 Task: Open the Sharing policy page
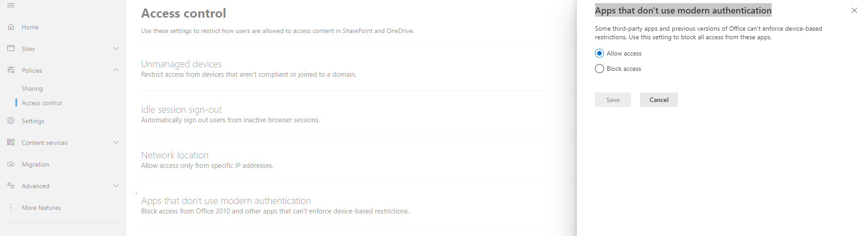[32, 88]
